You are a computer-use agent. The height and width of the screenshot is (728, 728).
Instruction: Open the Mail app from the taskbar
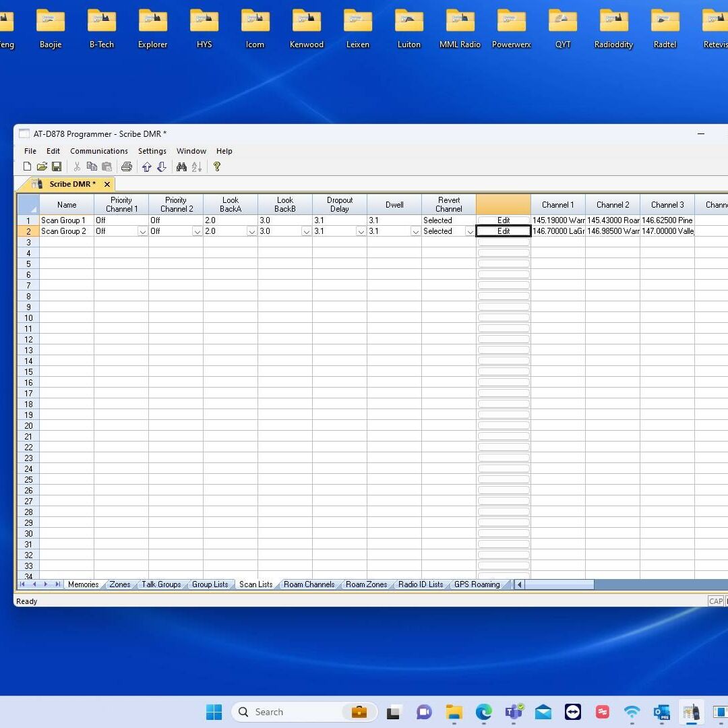(x=543, y=712)
